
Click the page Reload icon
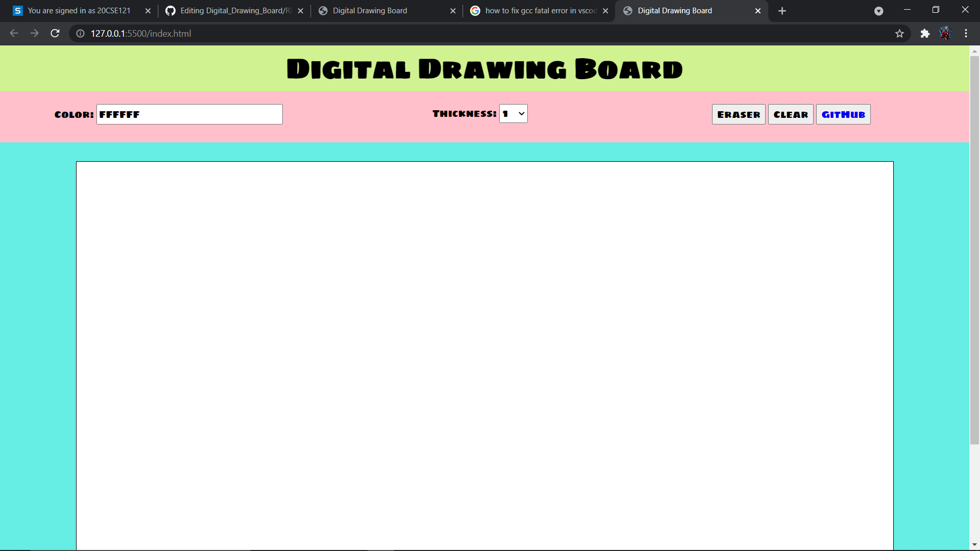click(55, 33)
